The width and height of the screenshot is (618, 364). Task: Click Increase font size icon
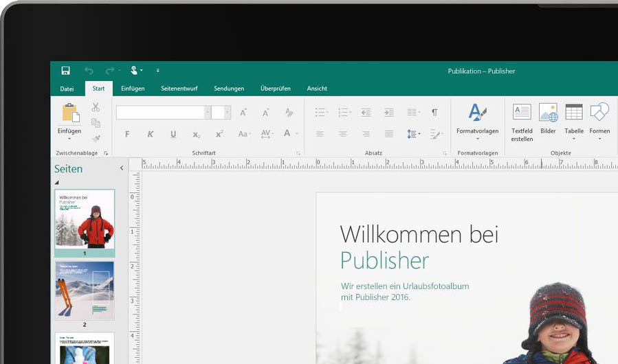[x=243, y=113]
